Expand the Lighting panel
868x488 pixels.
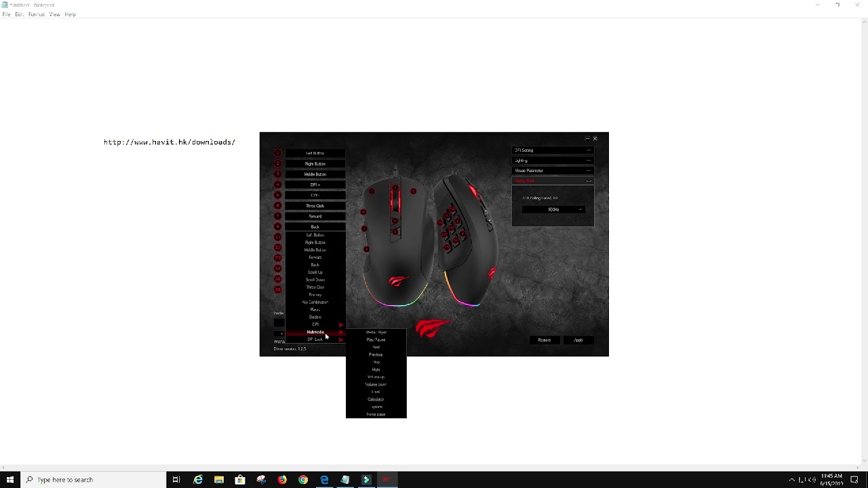[553, 161]
